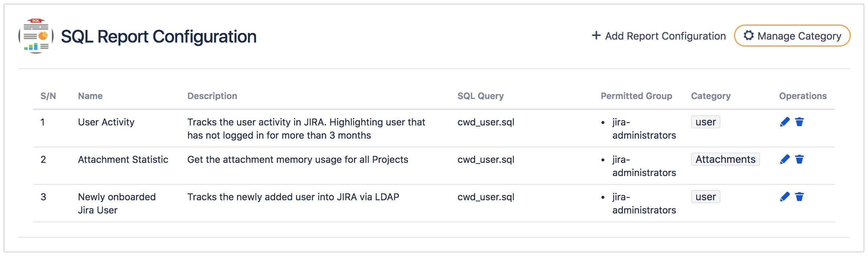The image size is (868, 256).
Task: Delete the User Activity report via trash icon
Action: point(799,122)
